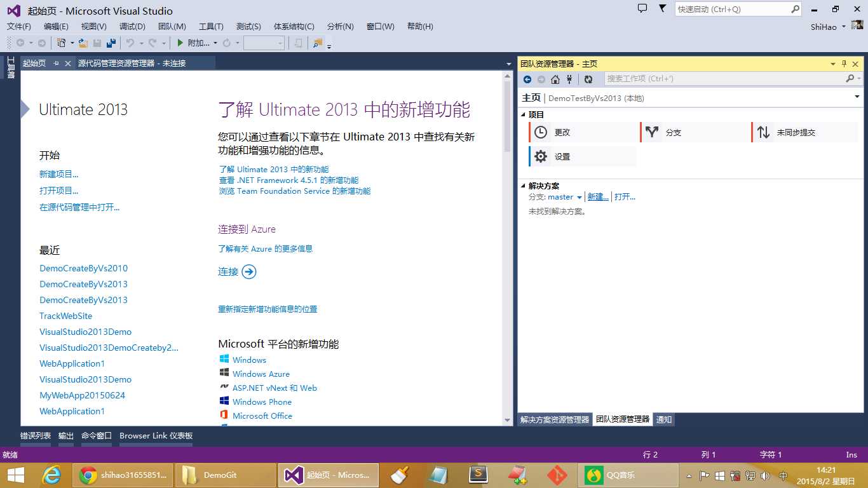The width and height of the screenshot is (868, 488).
Task: Click the Connect plug icon in Team Explorer
Action: (569, 79)
